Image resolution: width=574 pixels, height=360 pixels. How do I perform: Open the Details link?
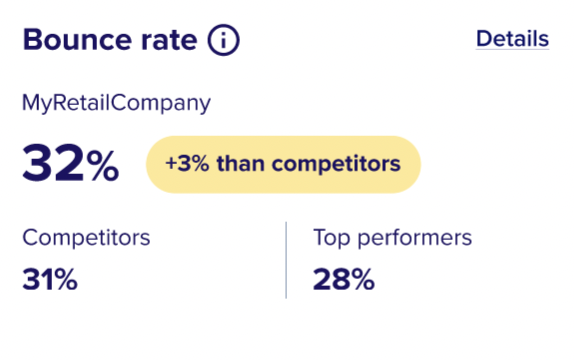[x=512, y=39]
